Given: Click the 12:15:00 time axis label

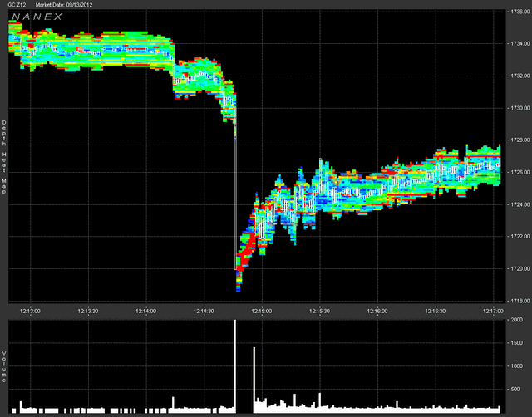Looking at the screenshot, I should click(262, 312).
